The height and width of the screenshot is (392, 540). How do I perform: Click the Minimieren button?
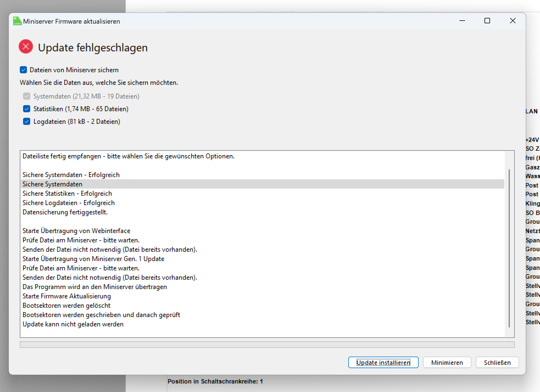coord(447,363)
